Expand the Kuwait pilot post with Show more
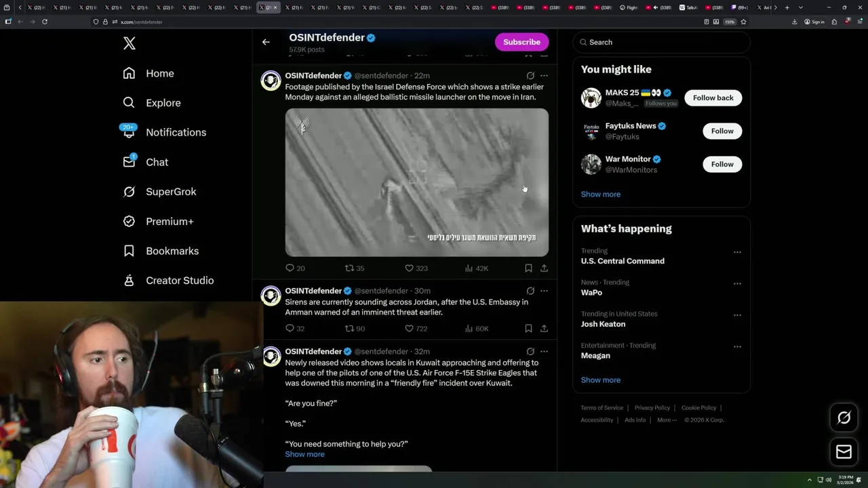This screenshot has height=488, width=868. 304,454
